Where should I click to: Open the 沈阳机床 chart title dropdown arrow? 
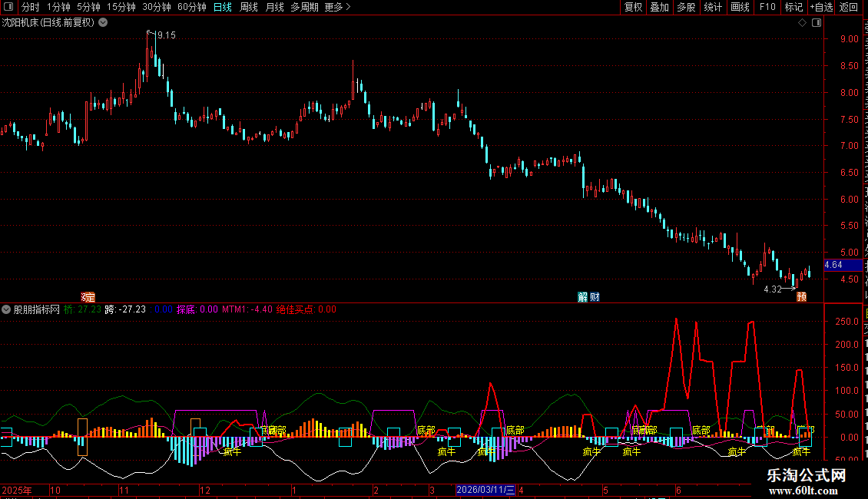(103, 23)
